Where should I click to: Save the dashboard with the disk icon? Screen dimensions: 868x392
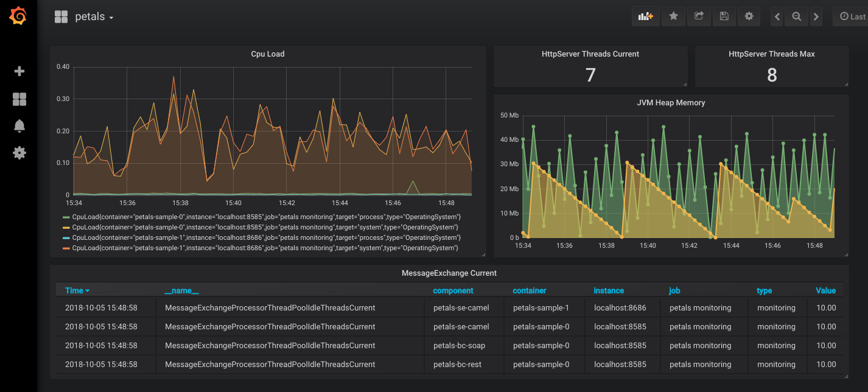(724, 16)
